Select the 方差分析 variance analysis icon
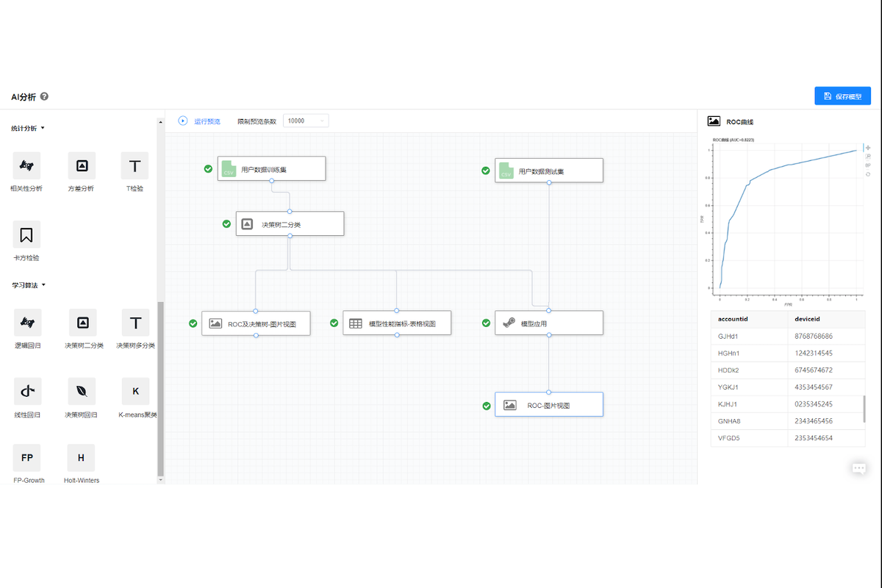 pos(81,166)
